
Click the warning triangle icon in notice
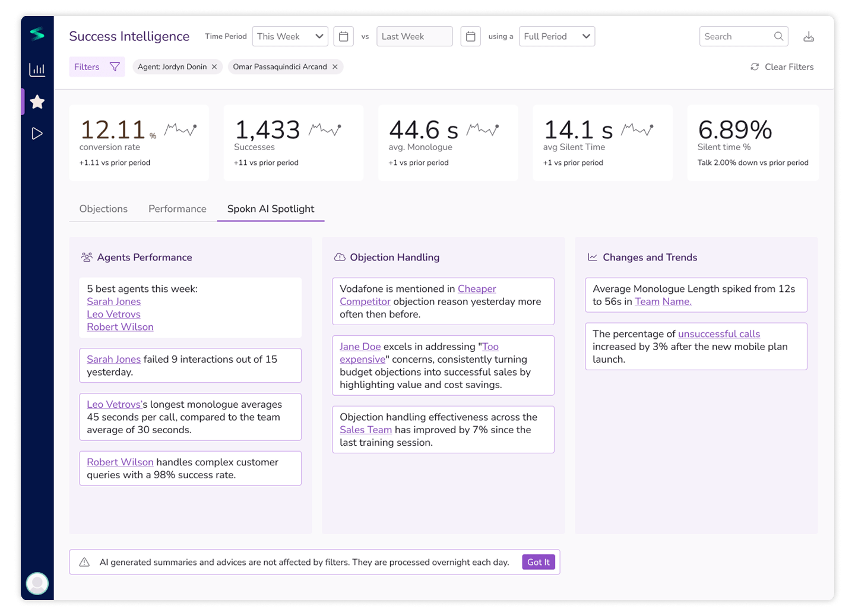coord(84,562)
